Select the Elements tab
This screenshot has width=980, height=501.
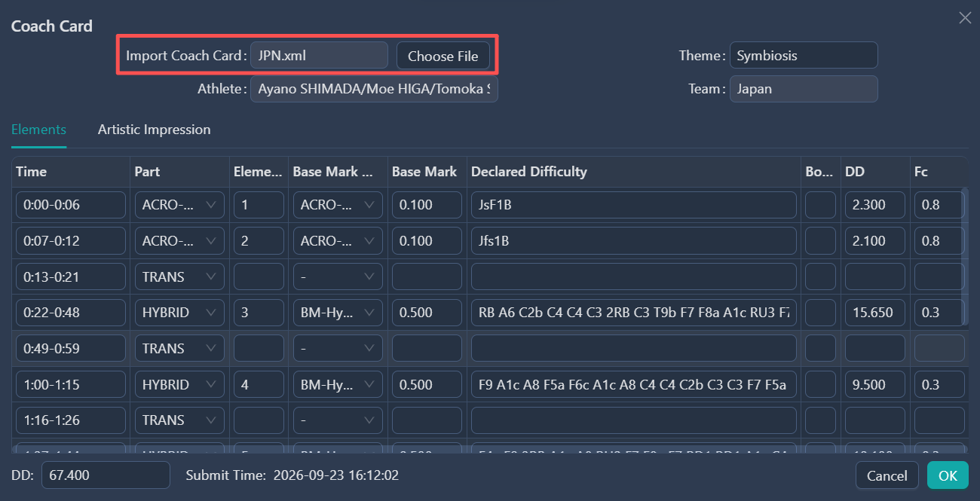click(38, 130)
